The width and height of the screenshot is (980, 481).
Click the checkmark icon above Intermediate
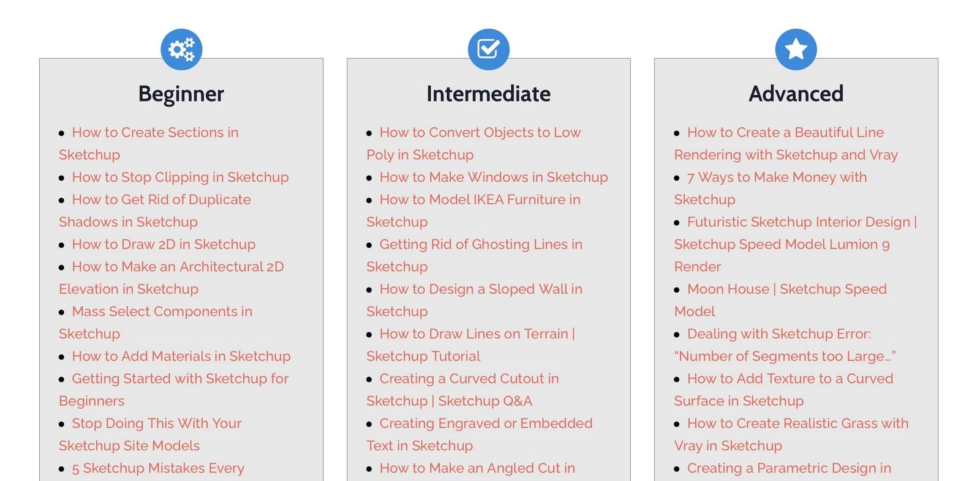click(489, 49)
